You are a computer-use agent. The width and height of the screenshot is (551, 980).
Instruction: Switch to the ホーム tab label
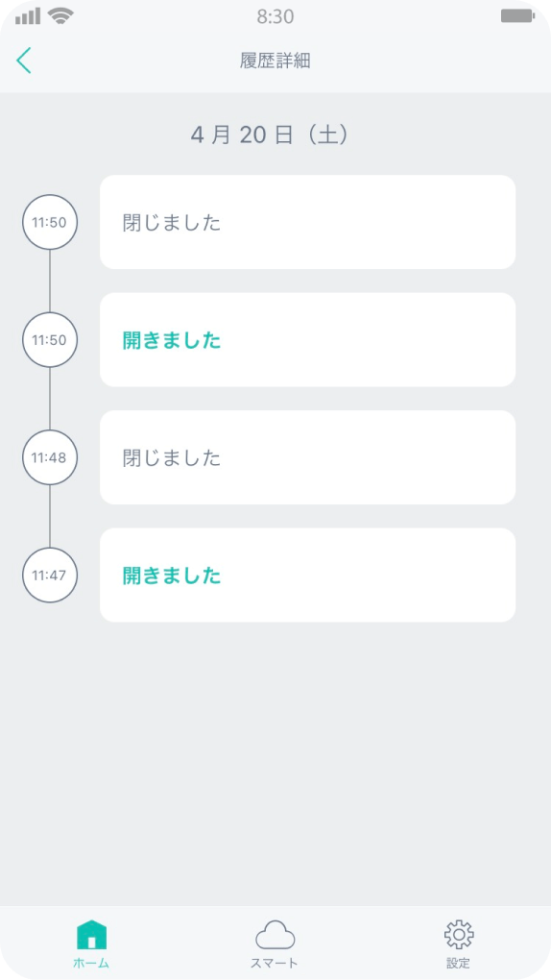point(91,963)
